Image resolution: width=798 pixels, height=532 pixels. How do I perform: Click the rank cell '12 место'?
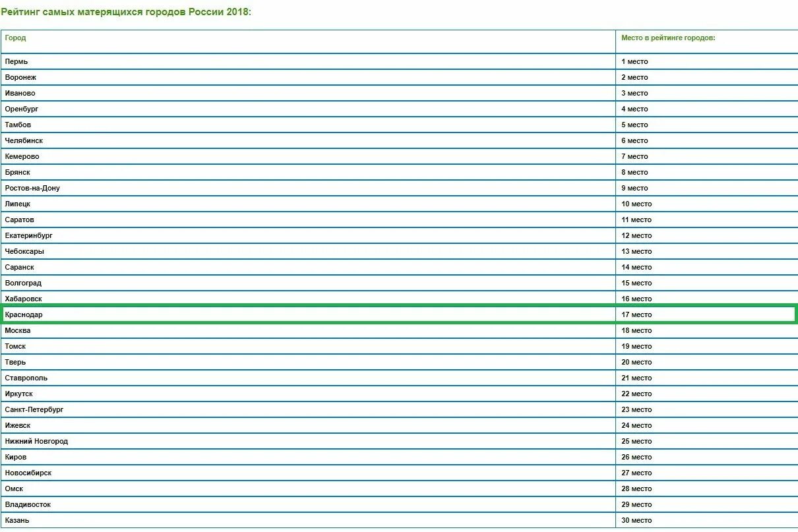[x=707, y=235]
